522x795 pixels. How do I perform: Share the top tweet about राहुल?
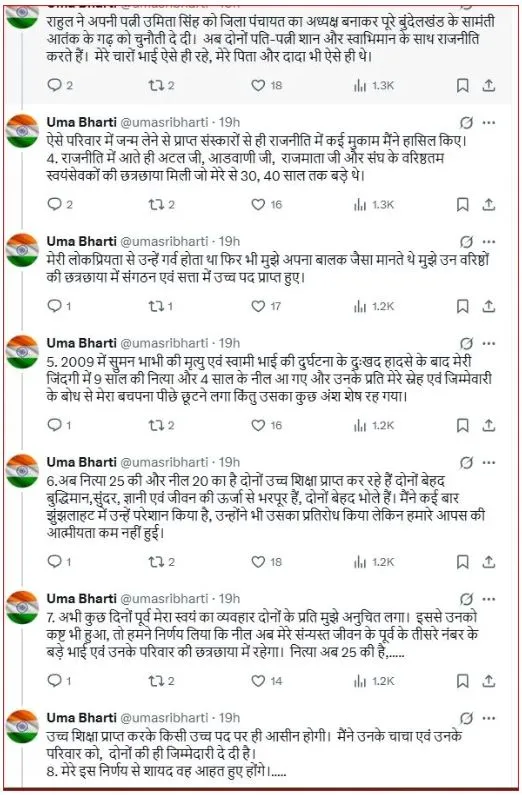click(489, 85)
